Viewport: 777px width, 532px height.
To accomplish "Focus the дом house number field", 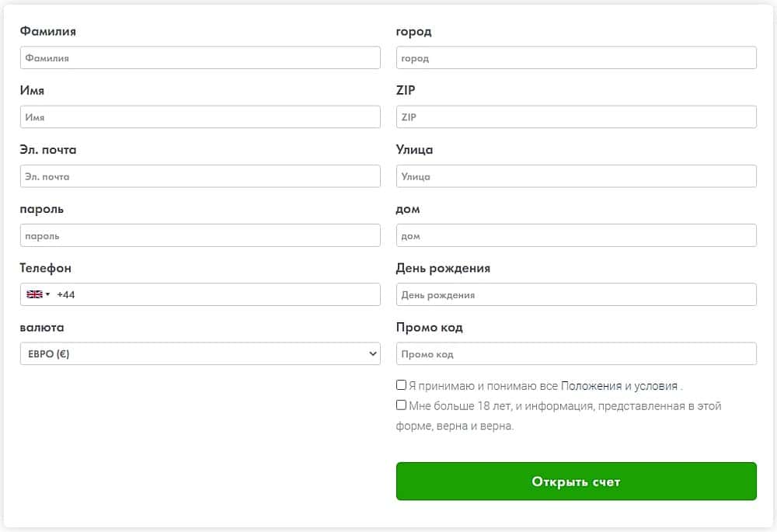I will 576,235.
